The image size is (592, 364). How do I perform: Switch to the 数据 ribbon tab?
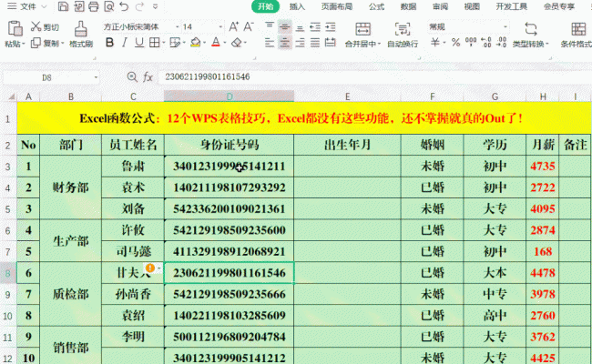[x=409, y=6]
